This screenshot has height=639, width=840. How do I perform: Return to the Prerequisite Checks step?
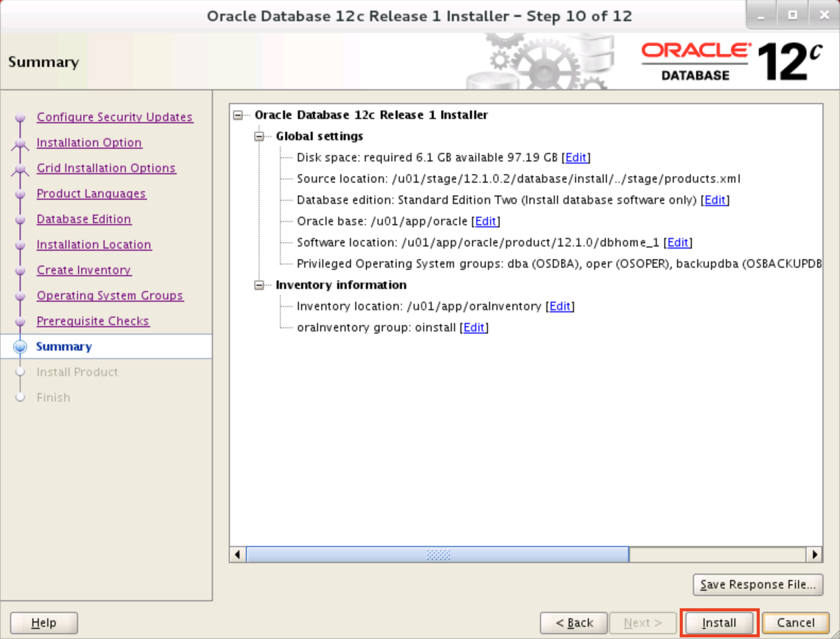93,321
